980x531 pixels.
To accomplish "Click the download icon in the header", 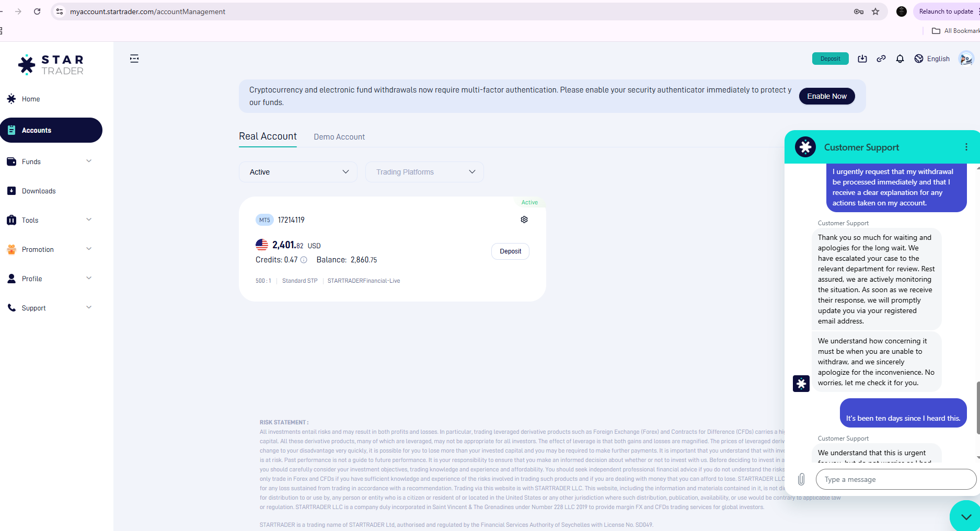I will pos(862,59).
